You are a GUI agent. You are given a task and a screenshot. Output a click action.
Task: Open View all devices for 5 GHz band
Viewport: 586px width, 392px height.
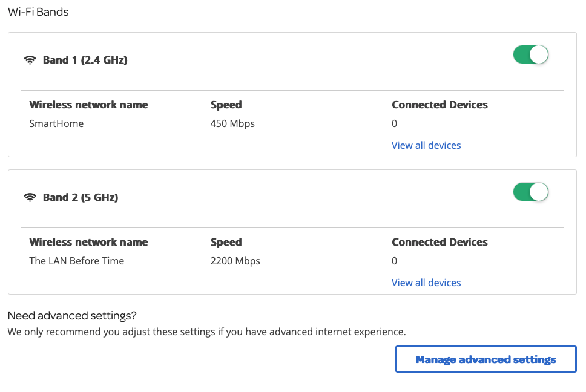tap(426, 283)
